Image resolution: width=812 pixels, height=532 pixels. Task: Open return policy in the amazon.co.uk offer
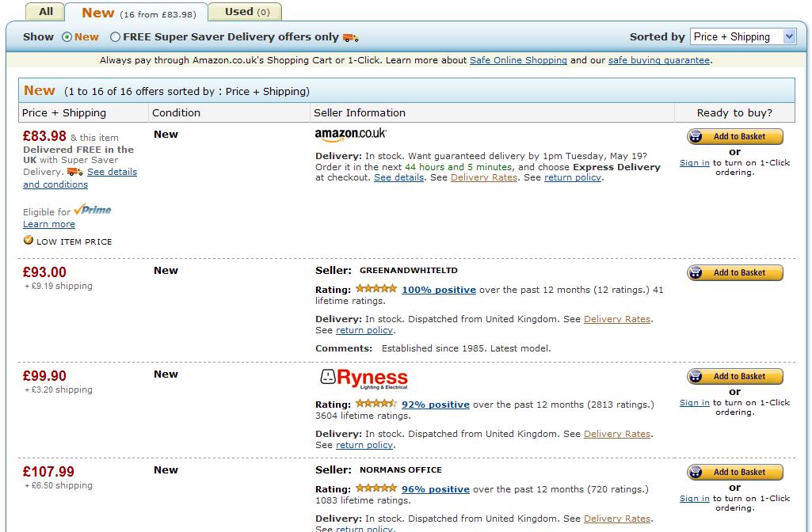click(572, 177)
